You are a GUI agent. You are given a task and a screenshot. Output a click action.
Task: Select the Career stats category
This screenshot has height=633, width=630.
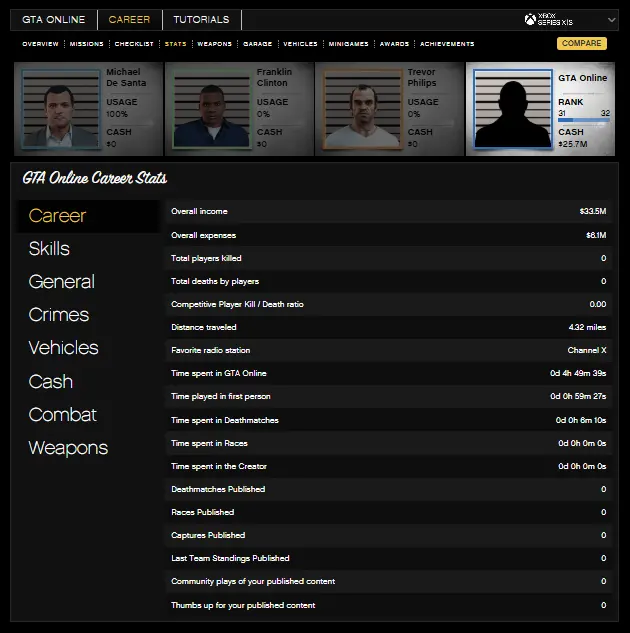(57, 216)
